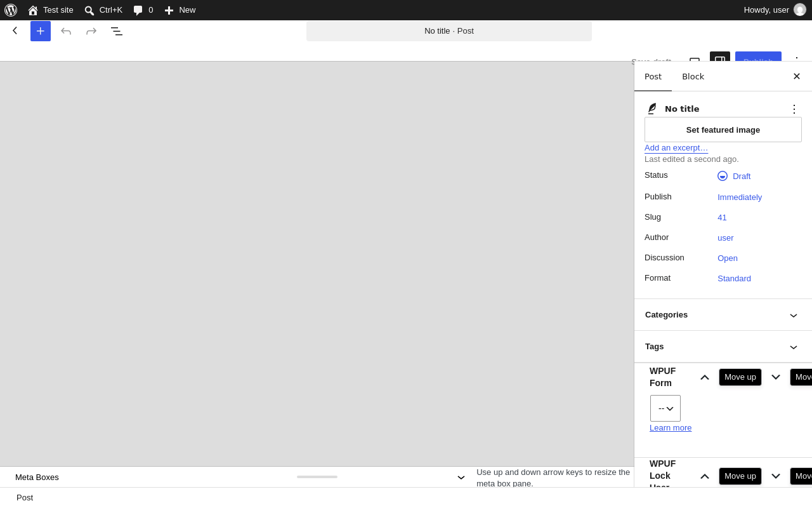Image resolution: width=812 pixels, height=508 pixels.
Task: Click the comments bubble in admin bar
Action: coord(143,10)
